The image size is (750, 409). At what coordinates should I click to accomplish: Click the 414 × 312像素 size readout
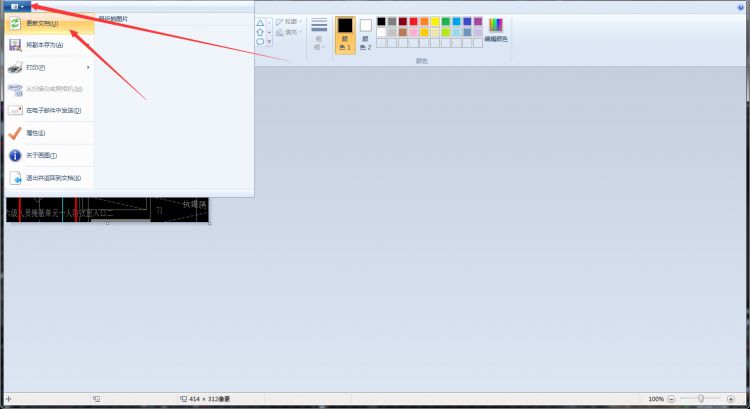pos(210,399)
